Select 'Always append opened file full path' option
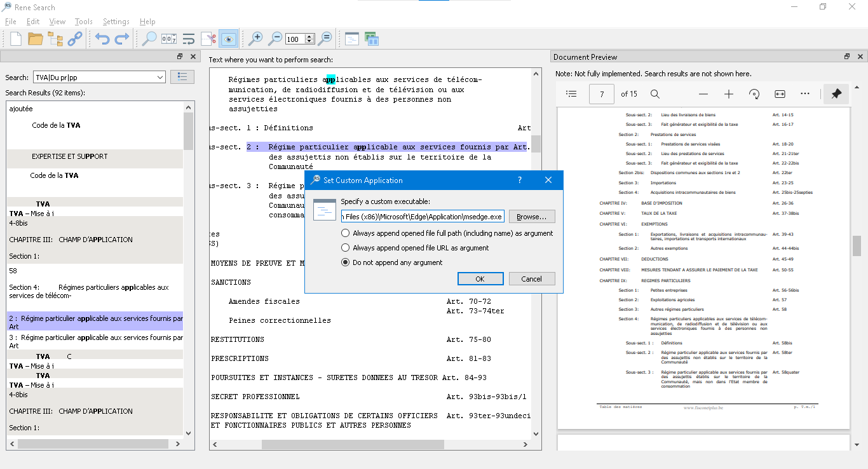The image size is (868, 469). [447, 233]
